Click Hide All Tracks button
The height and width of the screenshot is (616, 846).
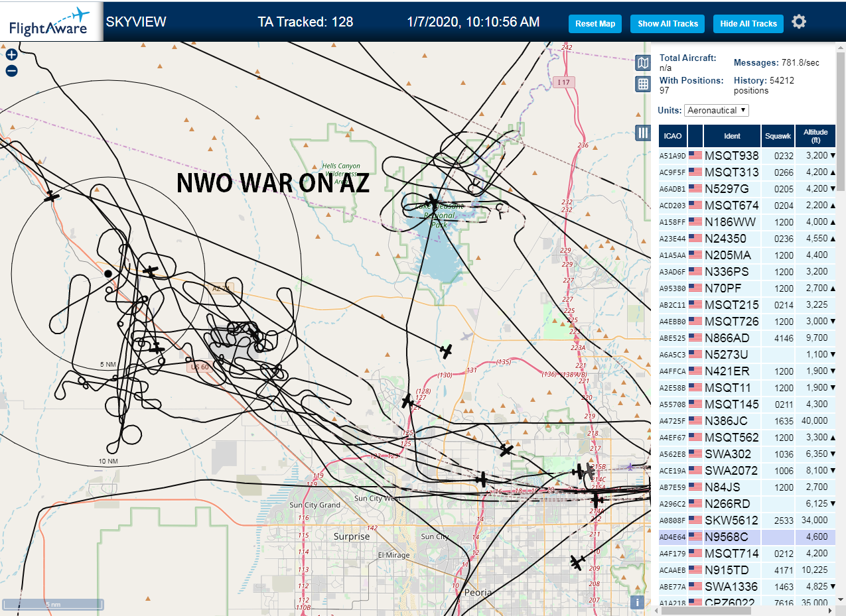(x=748, y=24)
